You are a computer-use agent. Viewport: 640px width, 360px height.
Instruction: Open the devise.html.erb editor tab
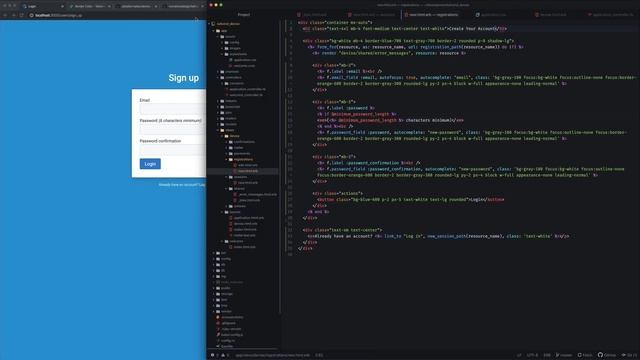pyautogui.click(x=552, y=15)
